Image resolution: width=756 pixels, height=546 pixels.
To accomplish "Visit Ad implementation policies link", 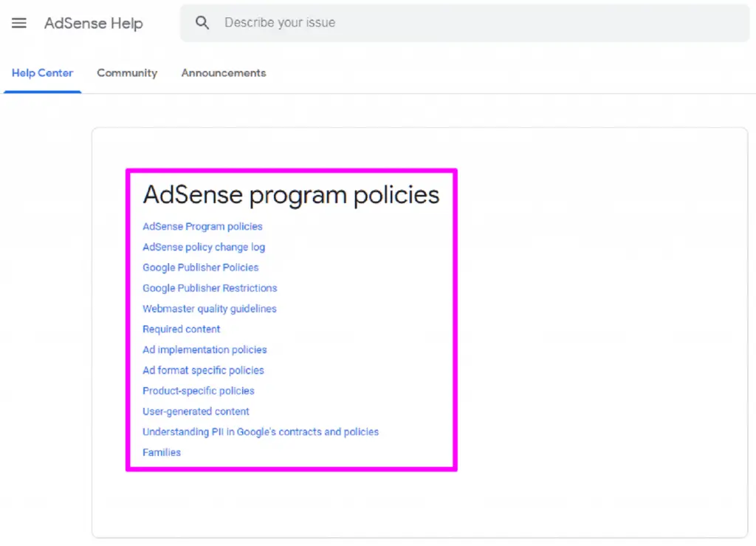I will [205, 350].
